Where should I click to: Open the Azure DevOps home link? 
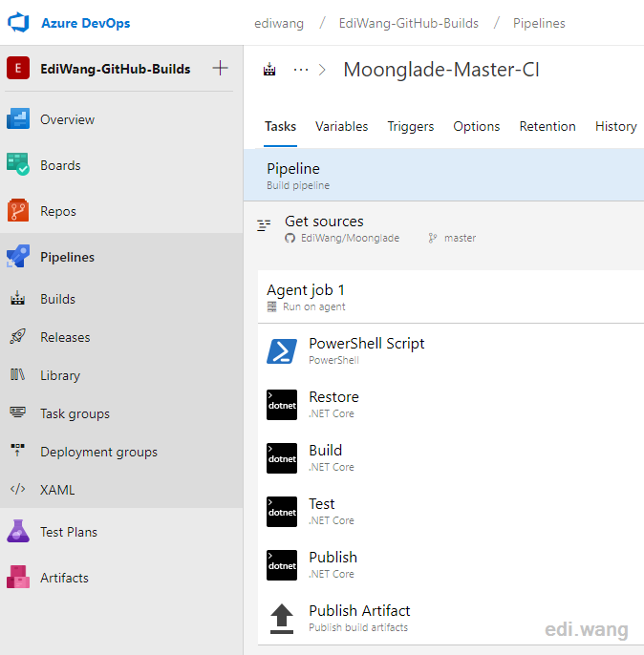[x=86, y=23]
